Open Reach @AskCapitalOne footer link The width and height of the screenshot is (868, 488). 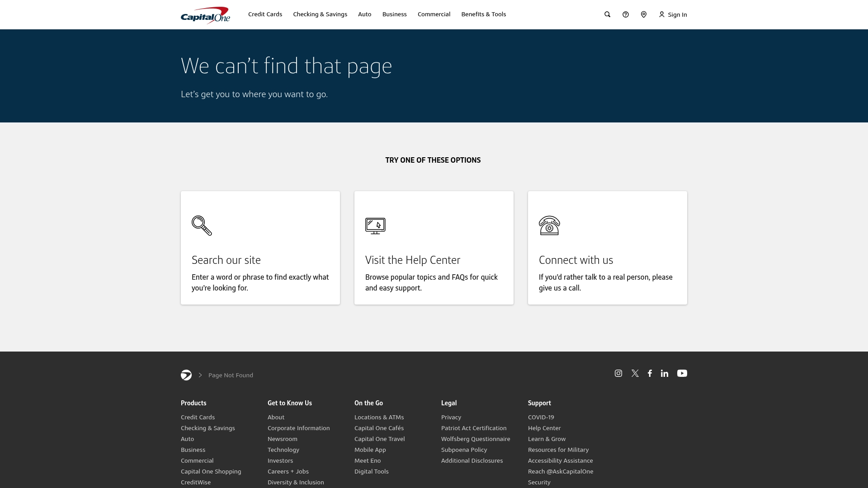click(561, 471)
